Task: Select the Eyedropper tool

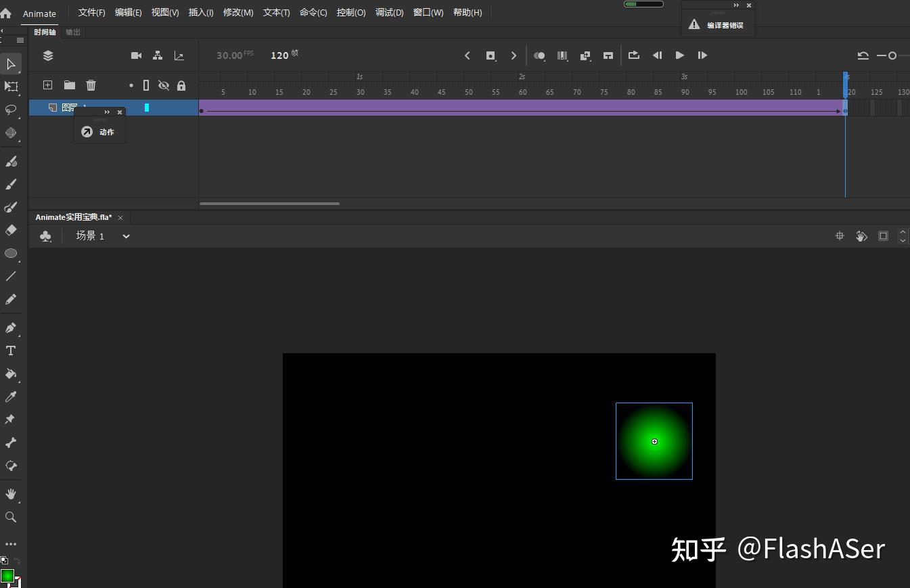Action: [x=11, y=397]
